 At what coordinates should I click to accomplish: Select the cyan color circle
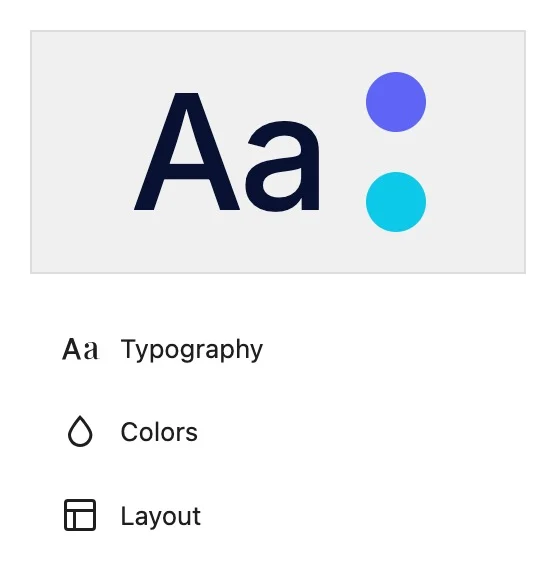396,202
